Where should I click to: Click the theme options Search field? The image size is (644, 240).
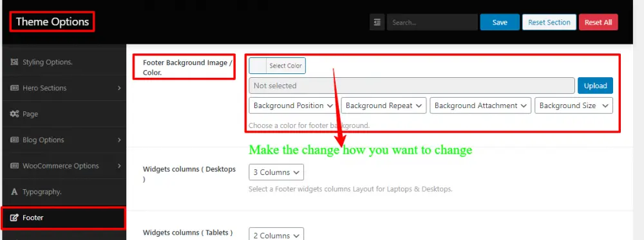click(x=432, y=22)
